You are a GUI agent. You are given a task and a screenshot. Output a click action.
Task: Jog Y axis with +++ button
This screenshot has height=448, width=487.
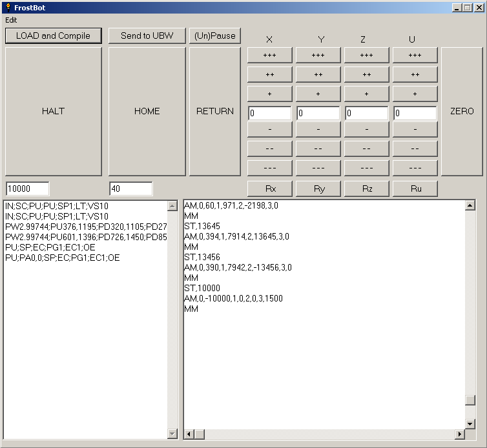pos(318,56)
